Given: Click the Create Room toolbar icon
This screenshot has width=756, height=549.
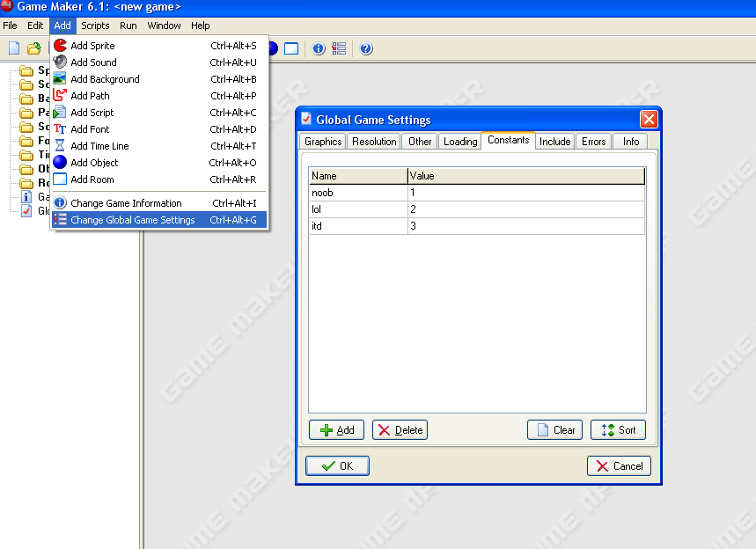Looking at the screenshot, I should click(x=291, y=48).
